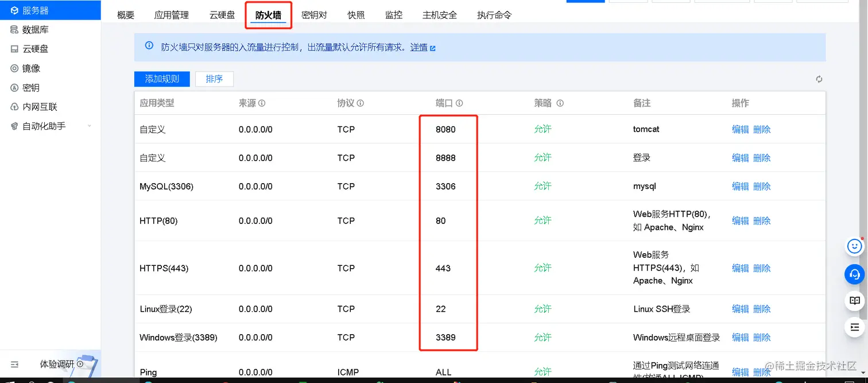This screenshot has height=383, width=868.
Task: Click the info icon next to 端口
Action: (x=459, y=103)
